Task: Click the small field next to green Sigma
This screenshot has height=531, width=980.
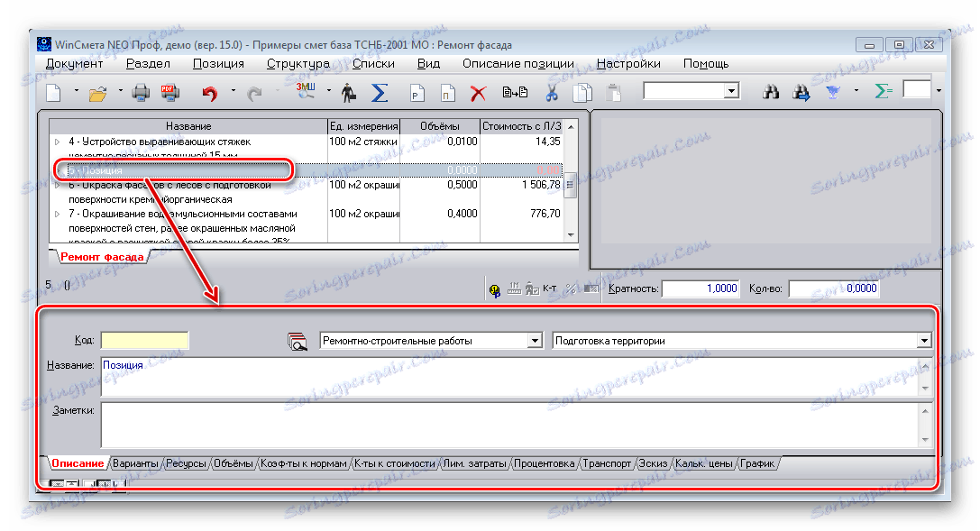Action: [918, 90]
